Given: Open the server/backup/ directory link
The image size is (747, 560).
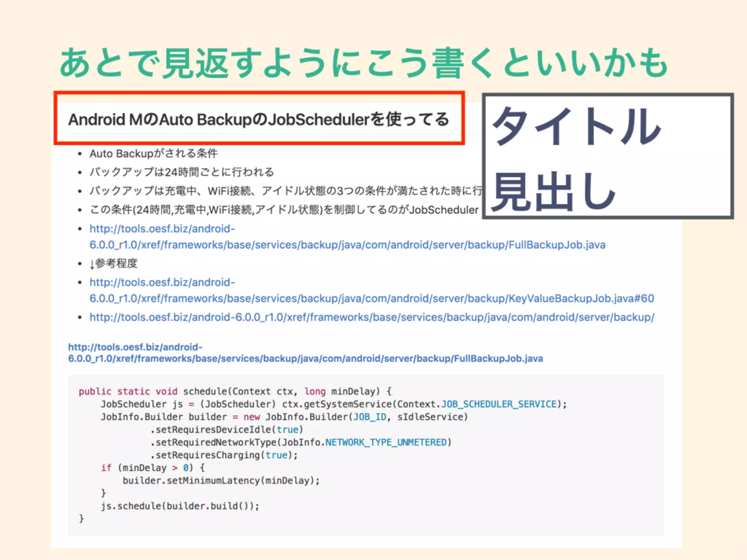Looking at the screenshot, I should (x=372, y=317).
